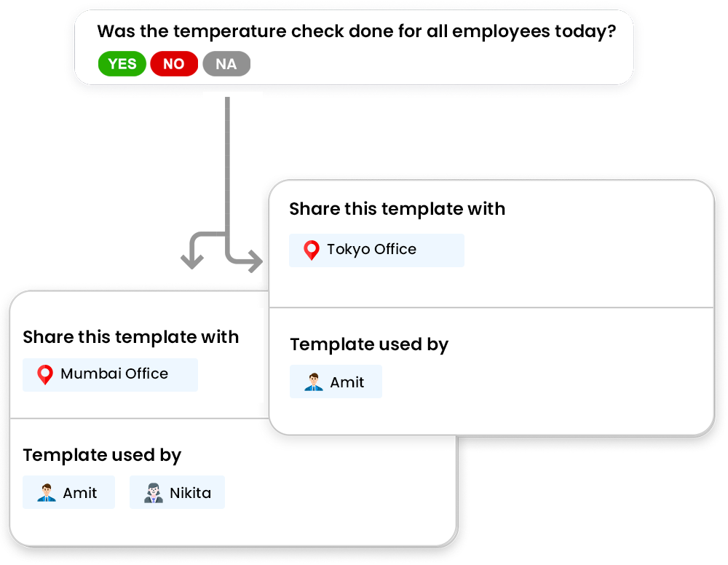Click the Template used by heading on Mumbai card

(x=102, y=455)
